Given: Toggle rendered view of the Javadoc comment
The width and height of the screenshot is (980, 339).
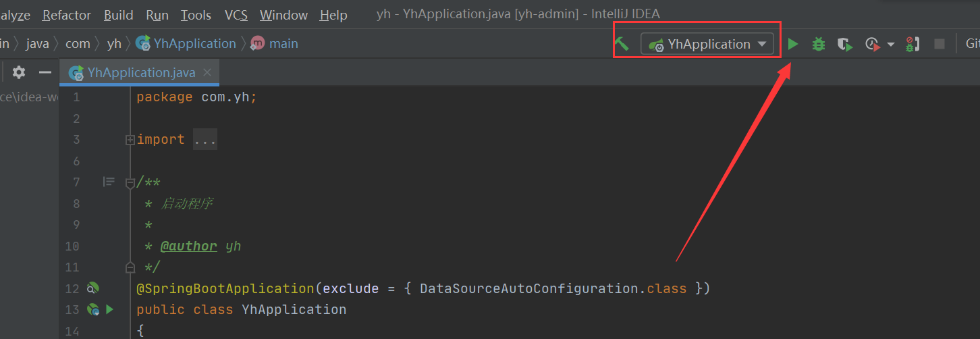Looking at the screenshot, I should coord(109,182).
